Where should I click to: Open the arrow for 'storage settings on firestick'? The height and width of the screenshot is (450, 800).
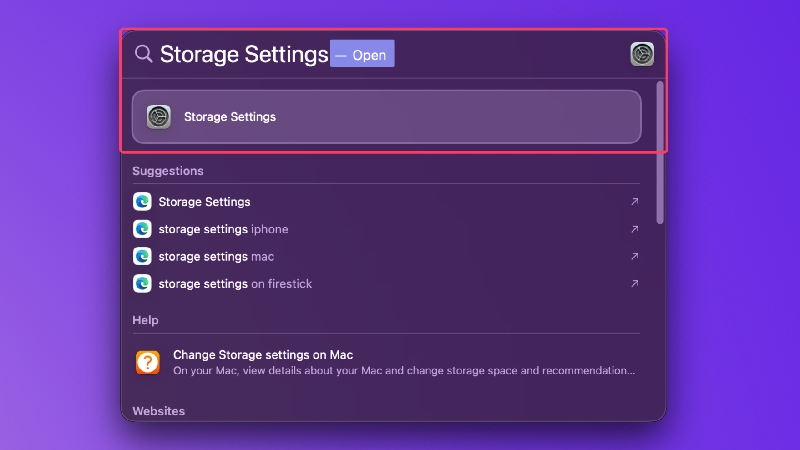point(635,284)
